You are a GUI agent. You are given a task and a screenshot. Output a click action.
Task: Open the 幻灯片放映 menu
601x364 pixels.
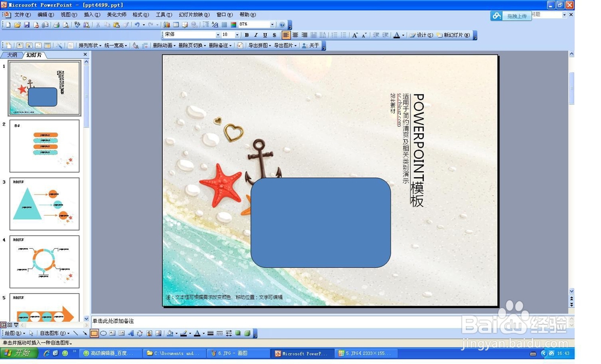pyautogui.click(x=194, y=14)
